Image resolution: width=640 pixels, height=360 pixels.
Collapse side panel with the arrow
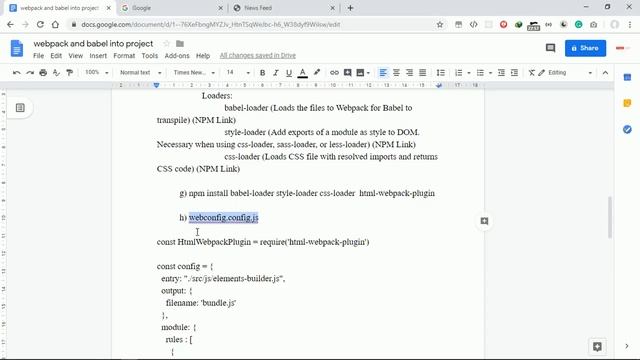[x=627, y=346]
